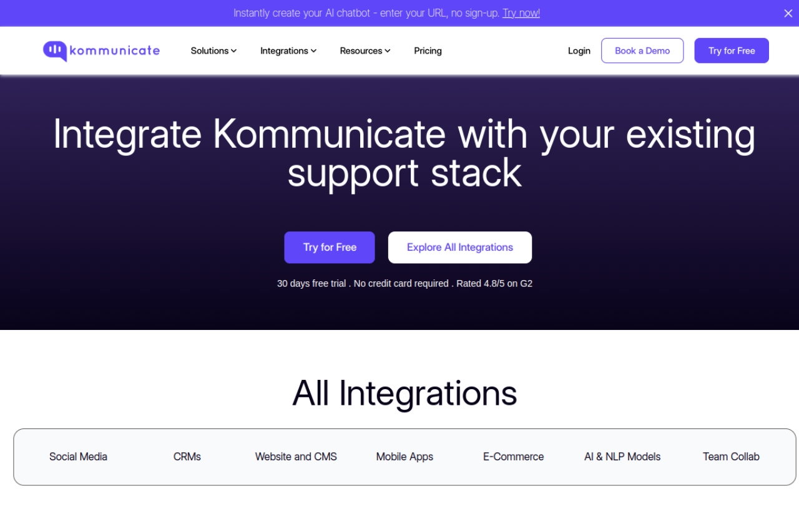Click the '30 days free trial' text line
799x532 pixels.
[404, 283]
